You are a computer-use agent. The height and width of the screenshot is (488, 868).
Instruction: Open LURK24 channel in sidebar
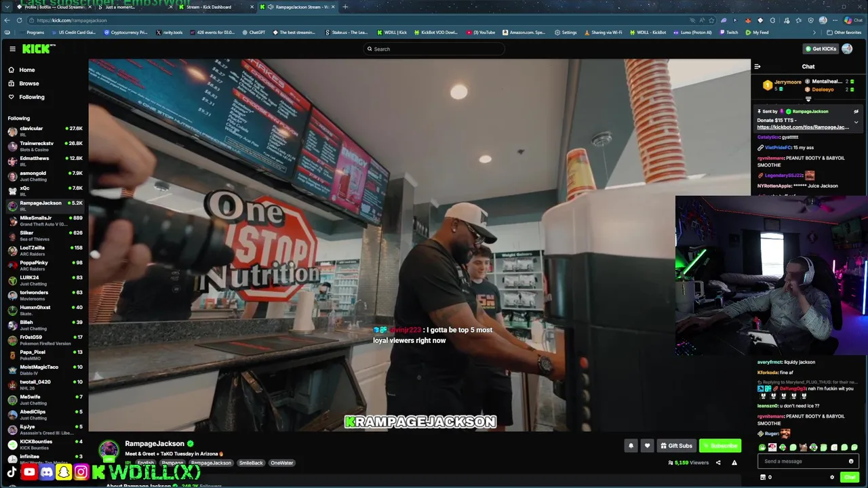click(44, 281)
